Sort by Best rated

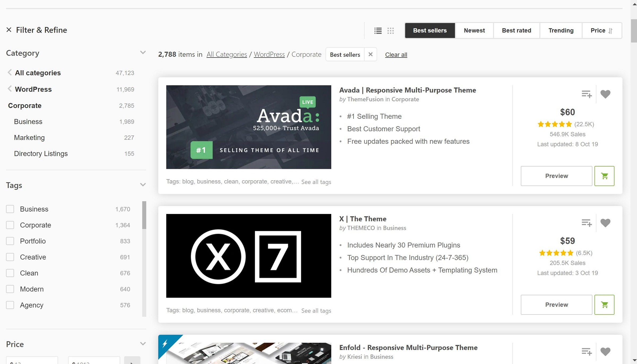pyautogui.click(x=517, y=30)
